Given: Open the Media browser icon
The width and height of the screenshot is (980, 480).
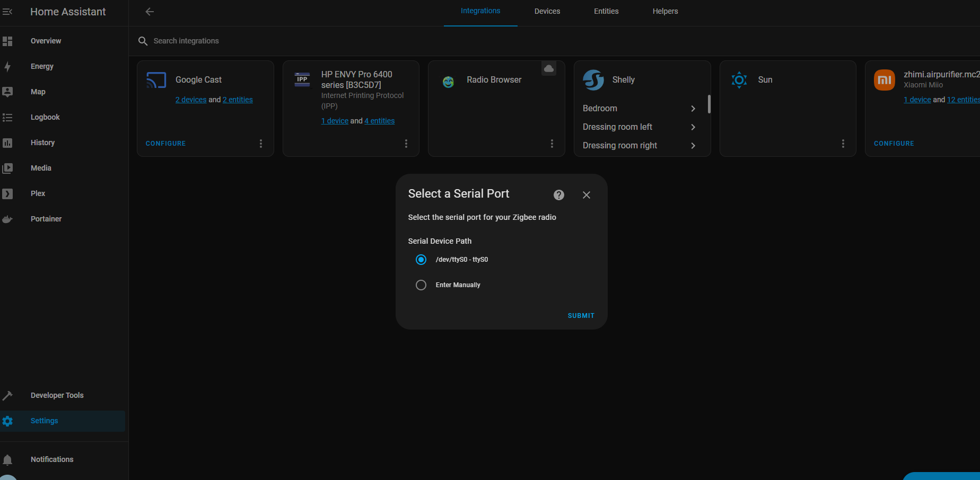Looking at the screenshot, I should point(8,168).
